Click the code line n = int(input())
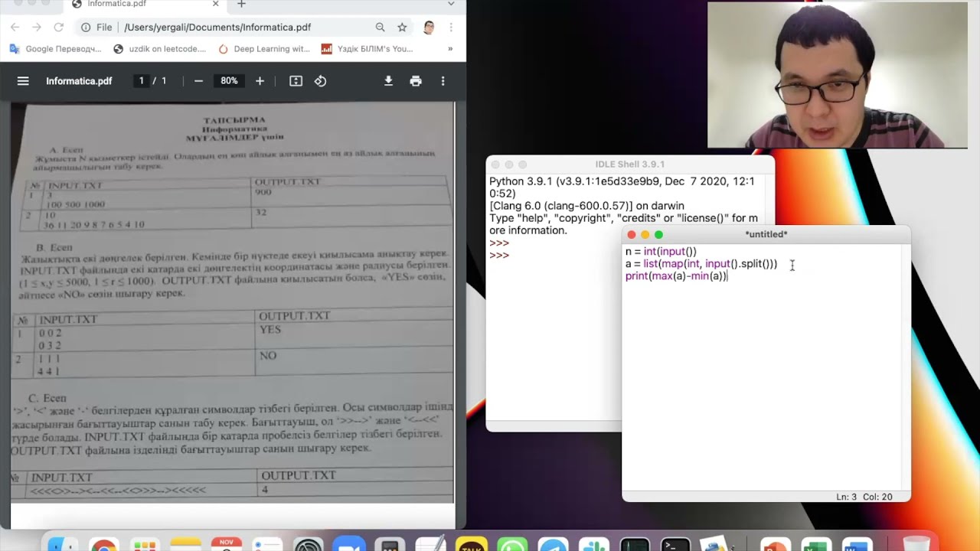 pyautogui.click(x=661, y=252)
